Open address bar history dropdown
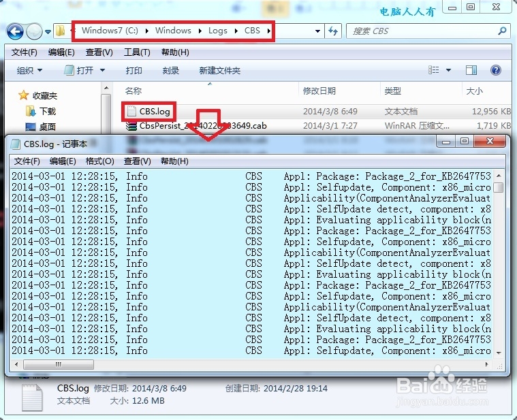Image resolution: width=517 pixels, height=420 pixels. 317,31
